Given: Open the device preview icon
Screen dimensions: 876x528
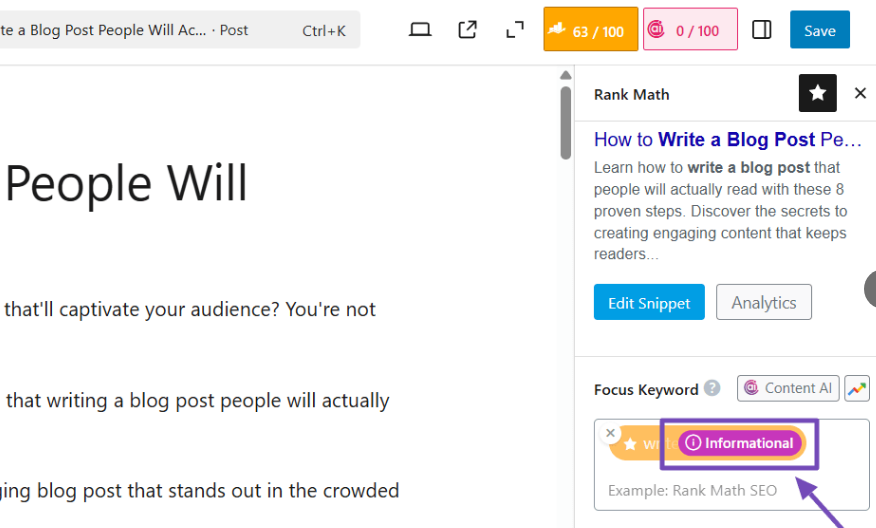Looking at the screenshot, I should [x=420, y=30].
